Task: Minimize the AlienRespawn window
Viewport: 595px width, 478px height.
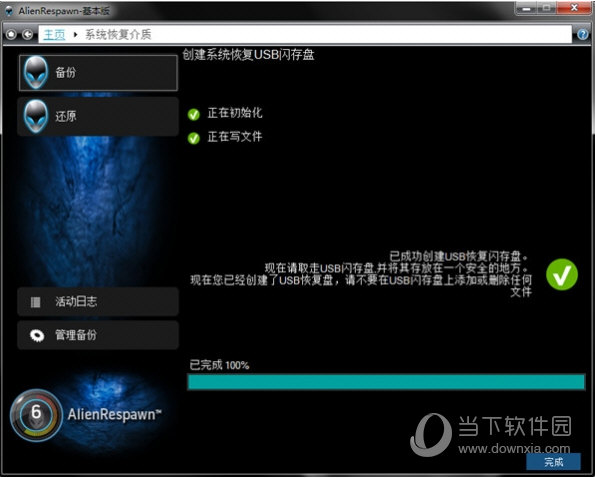Action: (x=526, y=8)
